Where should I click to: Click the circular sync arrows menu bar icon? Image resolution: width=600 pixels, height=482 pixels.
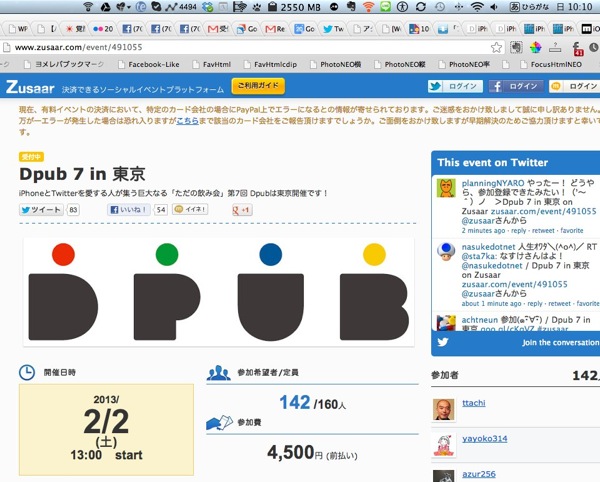(x=421, y=7)
